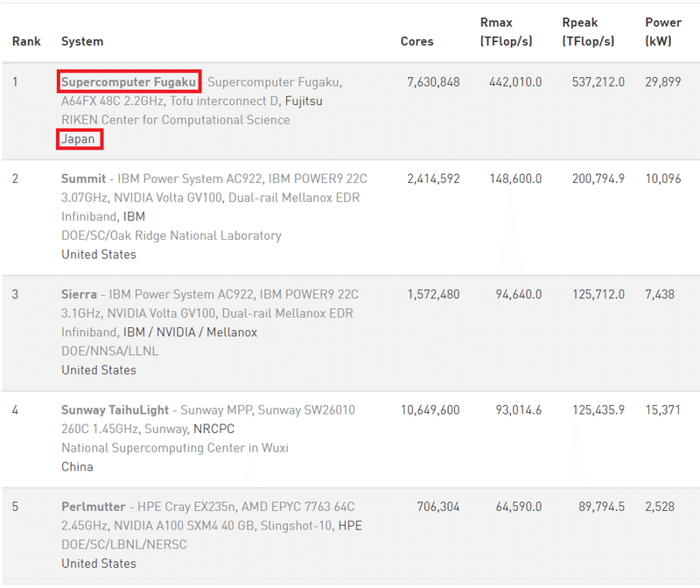
Task: Click power value 10,096
Action: (663, 179)
